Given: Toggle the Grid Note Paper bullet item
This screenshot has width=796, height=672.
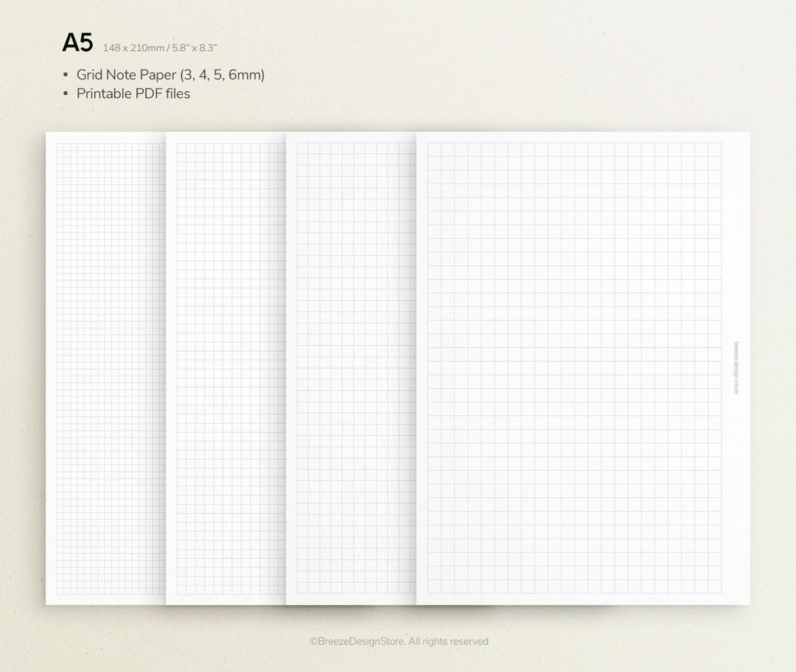Looking at the screenshot, I should (170, 74).
